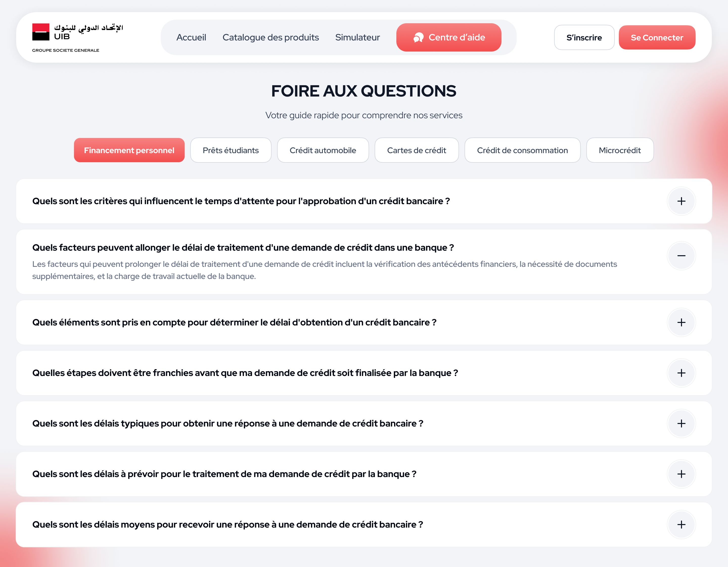
Task: Click the chat bubble icon in Centre d'aide
Action: tap(418, 38)
